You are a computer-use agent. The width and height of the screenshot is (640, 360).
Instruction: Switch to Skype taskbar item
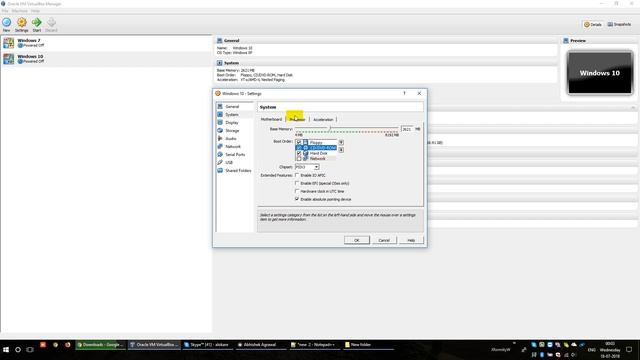[207, 345]
